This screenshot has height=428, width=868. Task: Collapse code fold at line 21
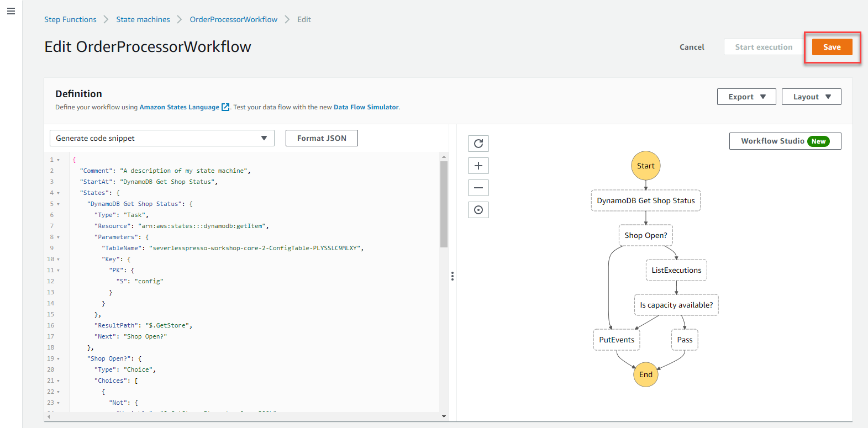click(58, 381)
